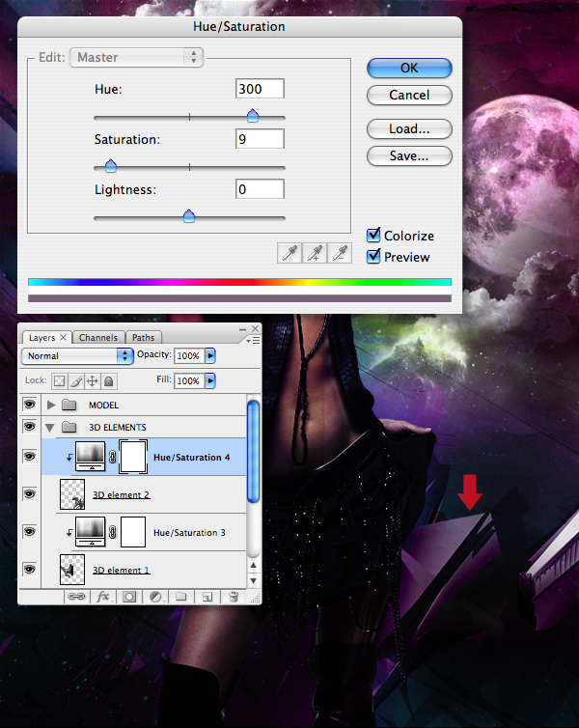Screen dimensions: 579x728
Task: Open the Opacity slider arrow
Action: tap(210, 355)
